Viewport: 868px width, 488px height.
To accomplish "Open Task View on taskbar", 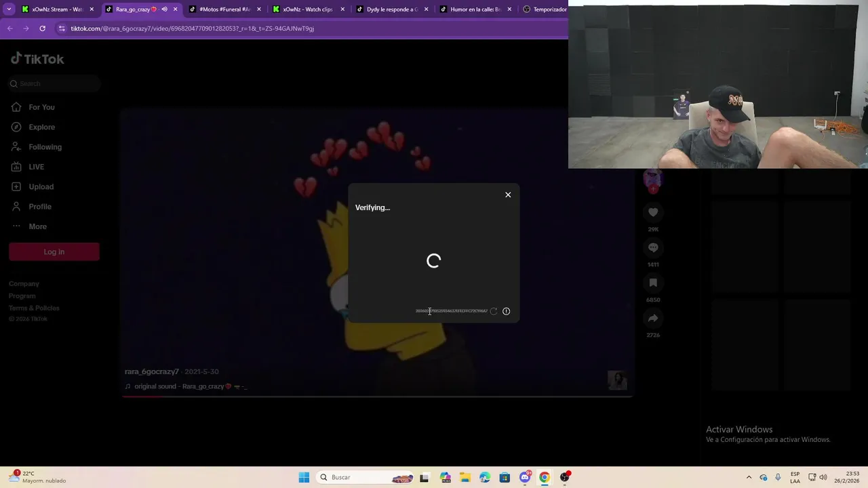I will (425, 477).
